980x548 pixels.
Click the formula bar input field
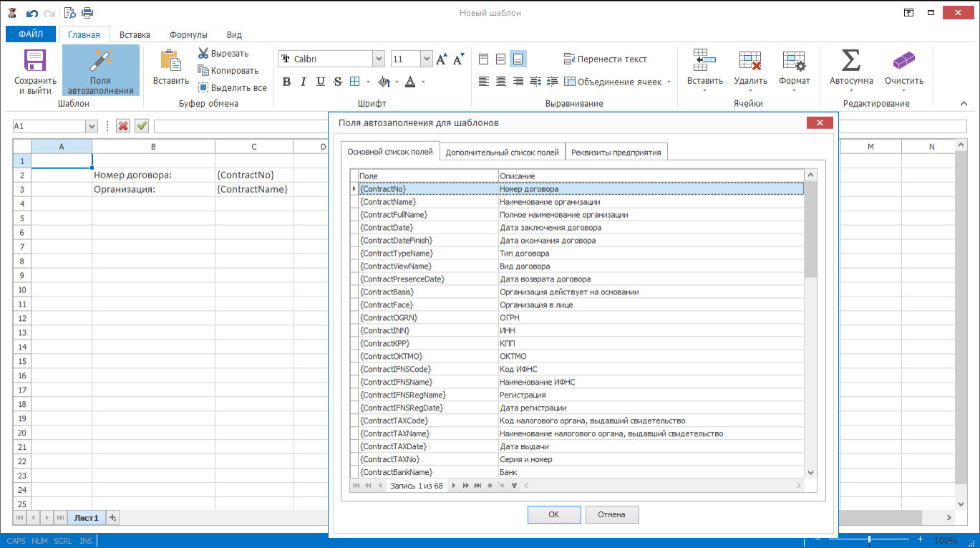coord(241,126)
